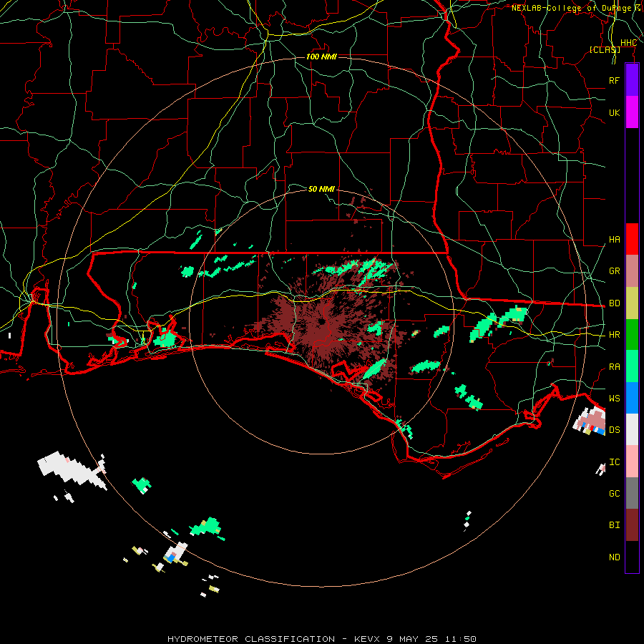Click the IC legend label
The width and height of the screenshot is (644, 644).
(614, 462)
